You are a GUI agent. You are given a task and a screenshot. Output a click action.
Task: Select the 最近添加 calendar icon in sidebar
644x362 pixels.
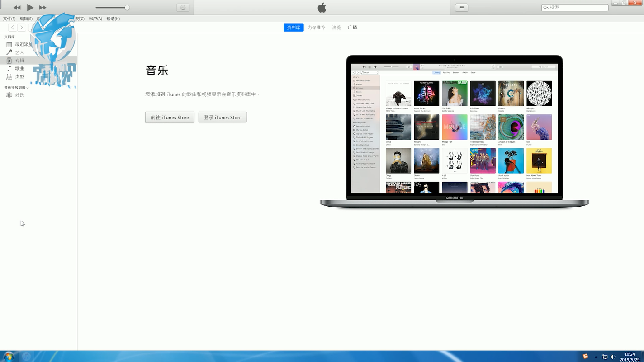click(x=9, y=44)
